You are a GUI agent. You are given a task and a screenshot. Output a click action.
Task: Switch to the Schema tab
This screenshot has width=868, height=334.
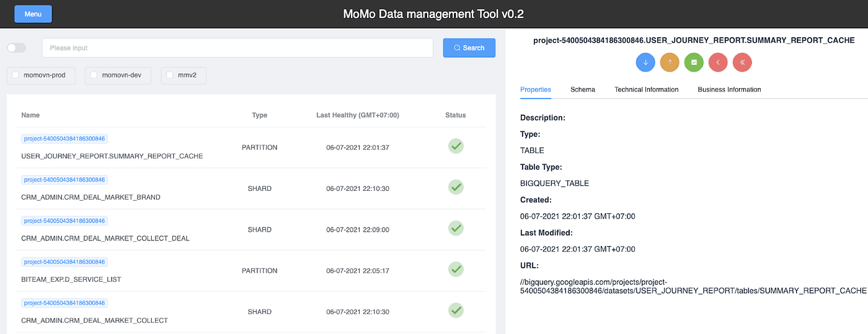point(583,89)
